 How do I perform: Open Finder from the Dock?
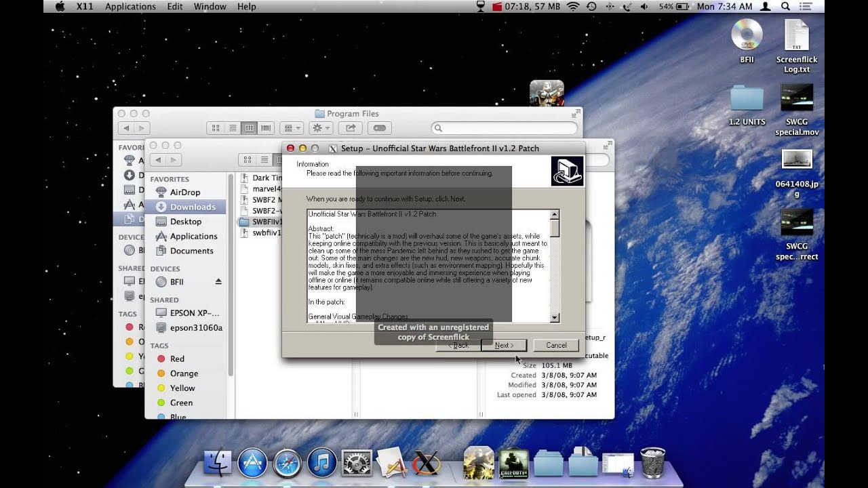tap(218, 464)
